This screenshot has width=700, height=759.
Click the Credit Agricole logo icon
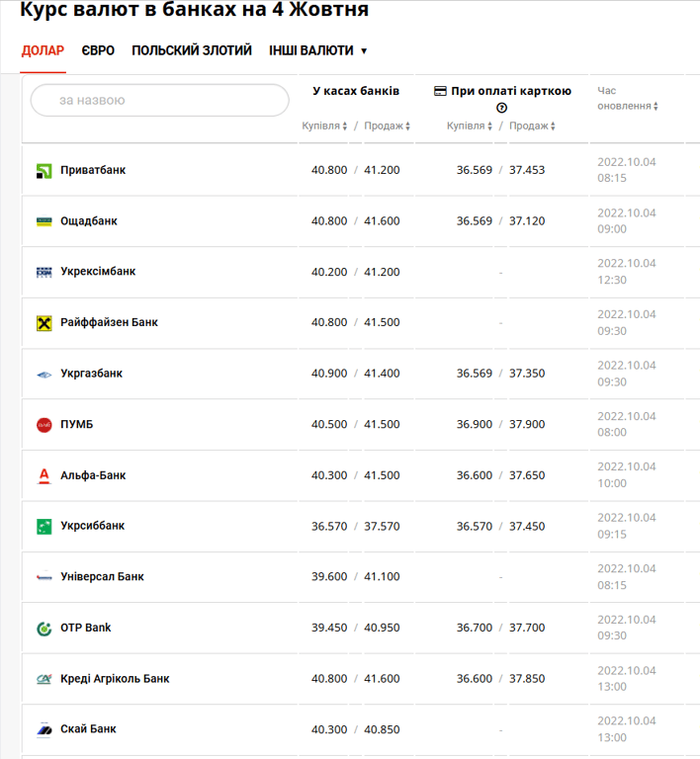(44, 679)
